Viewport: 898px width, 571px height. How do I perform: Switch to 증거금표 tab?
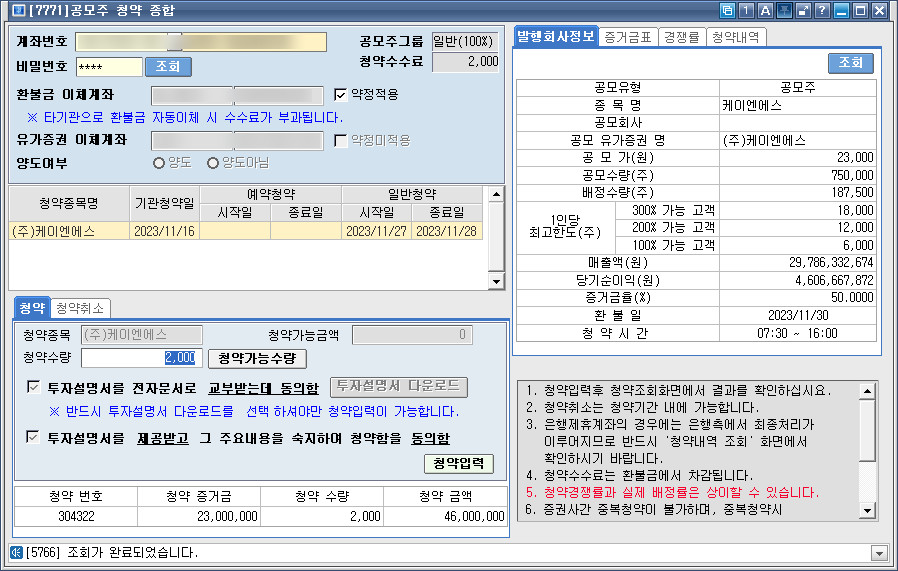628,37
